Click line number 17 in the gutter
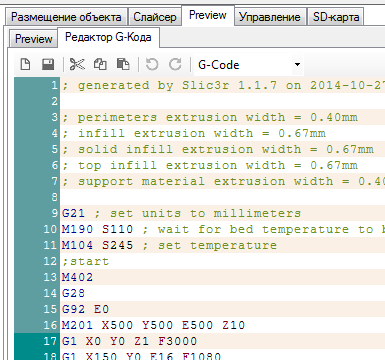385x360 pixels. point(50,341)
